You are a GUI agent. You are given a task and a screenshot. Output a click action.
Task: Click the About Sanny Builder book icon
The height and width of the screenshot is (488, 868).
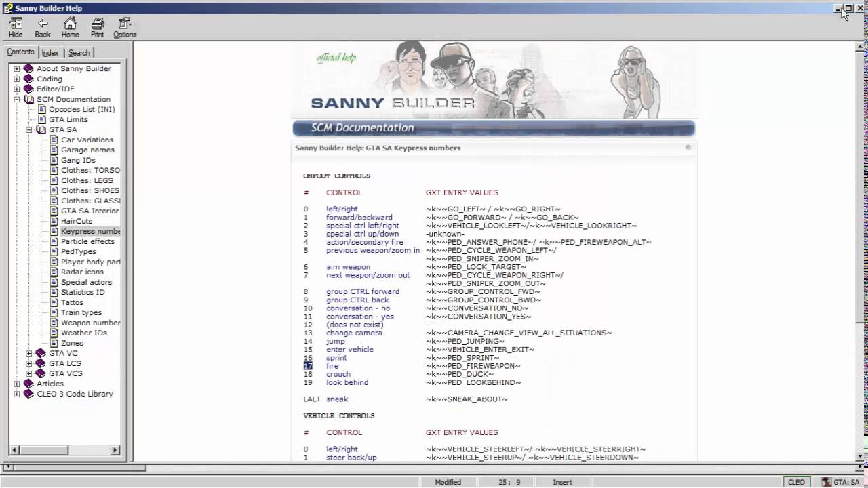coord(28,68)
